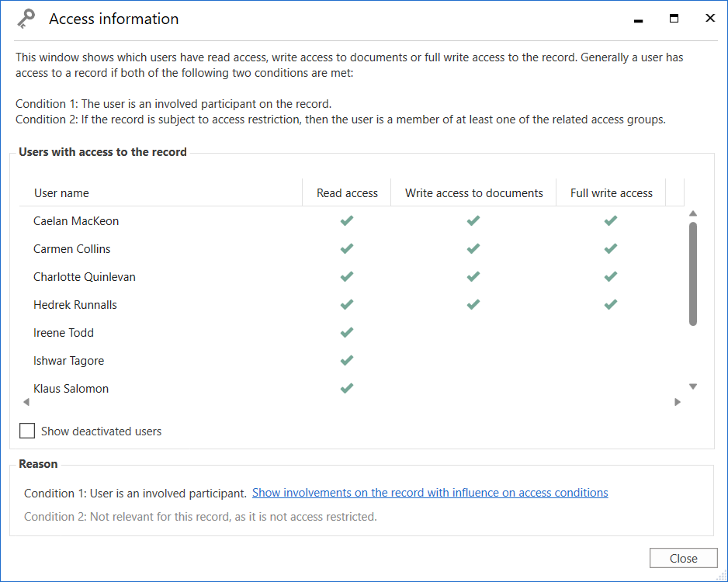This screenshot has width=728, height=582.
Task: Click Read access checkmark for Ireene Todd
Action: pos(347,332)
